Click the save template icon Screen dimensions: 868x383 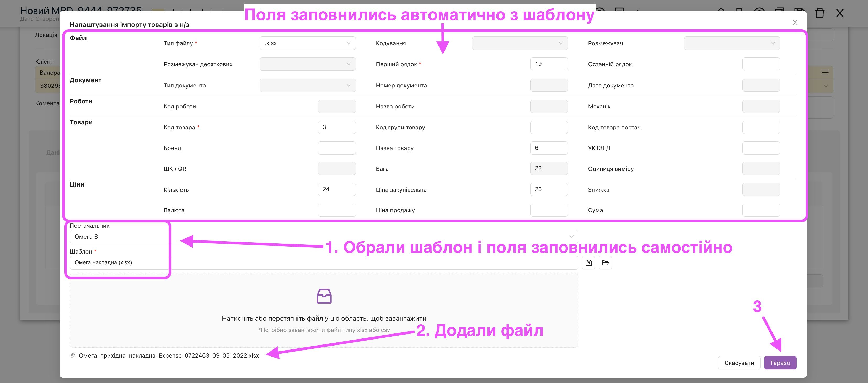point(588,263)
